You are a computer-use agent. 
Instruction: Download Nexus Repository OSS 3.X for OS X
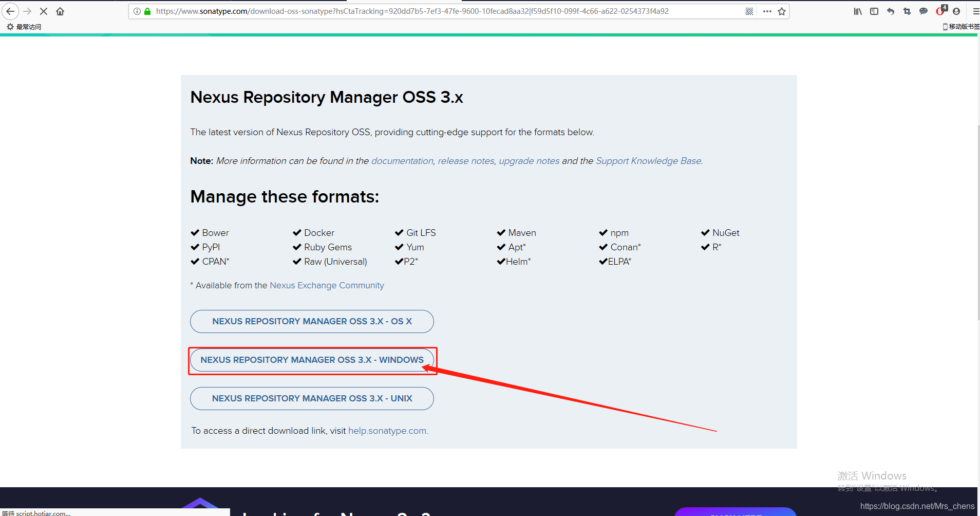click(x=312, y=321)
